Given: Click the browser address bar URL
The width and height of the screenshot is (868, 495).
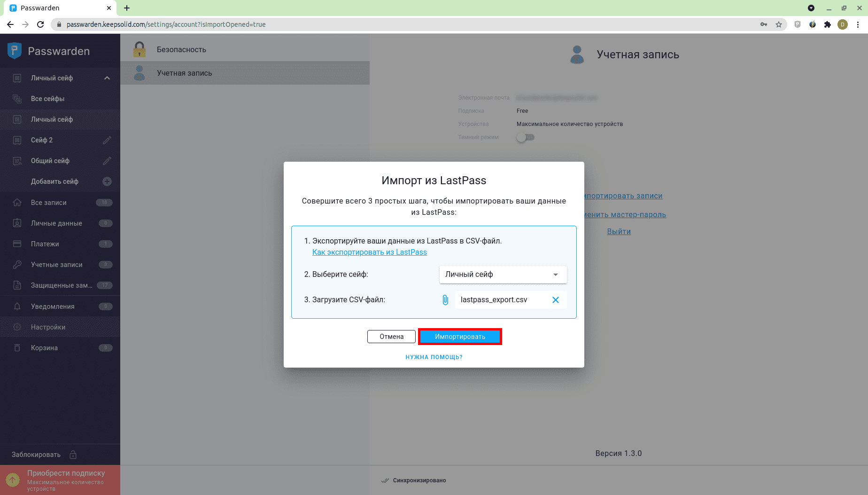Looking at the screenshot, I should 166,24.
